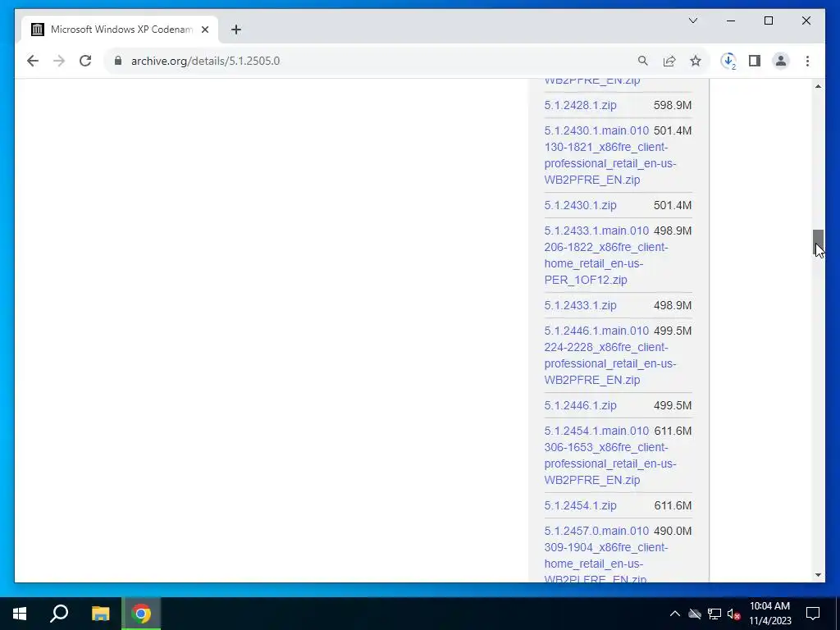Click the 598.9M size of 5.1.2428.1.zip
Screen dimensions: 840x630
673,105
